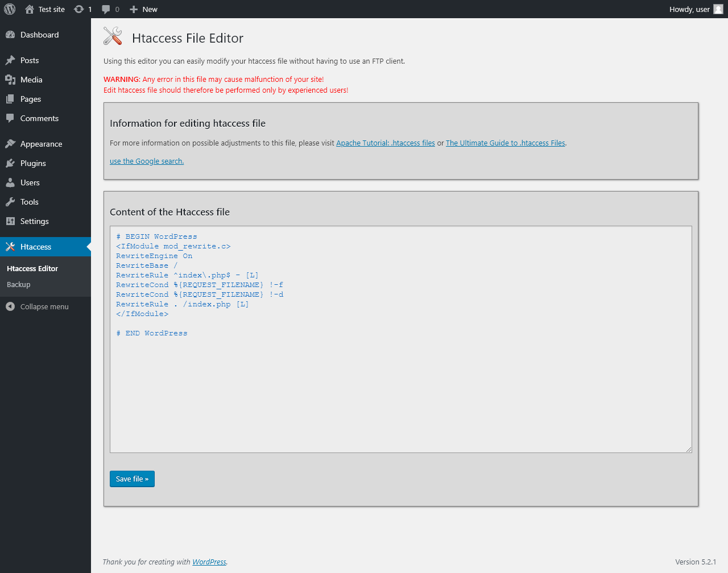This screenshot has width=728, height=573.
Task: Select the Htaccess Editor submenu item
Action: tap(32, 268)
